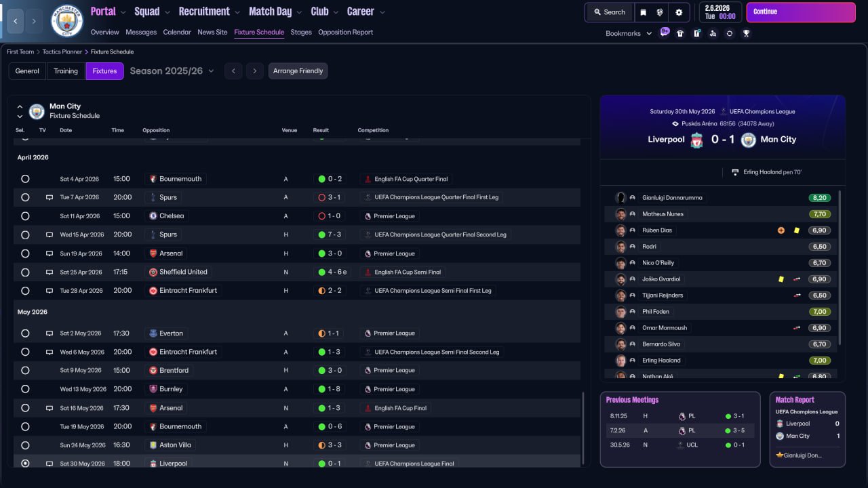Click the Arrange Friendly button
This screenshot has height=488, width=868.
[298, 71]
